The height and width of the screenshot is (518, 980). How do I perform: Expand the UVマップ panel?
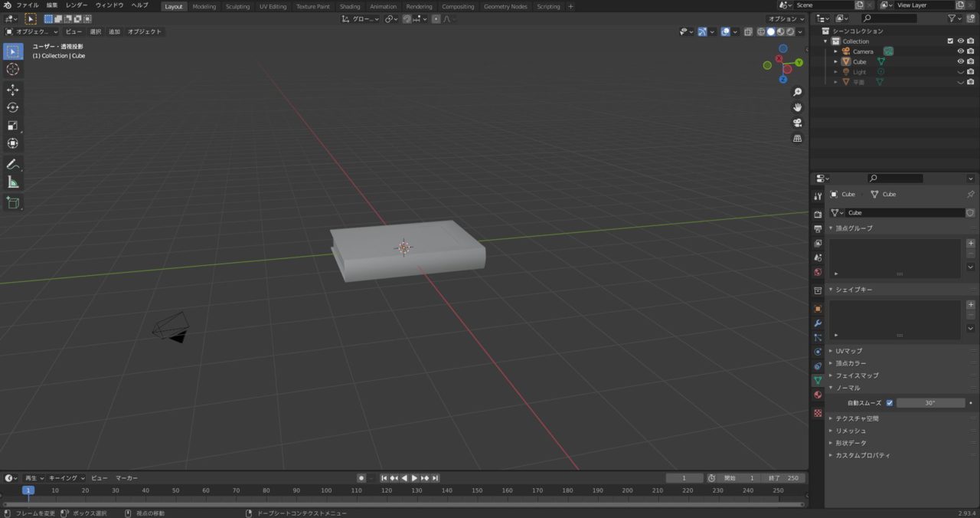(x=848, y=351)
